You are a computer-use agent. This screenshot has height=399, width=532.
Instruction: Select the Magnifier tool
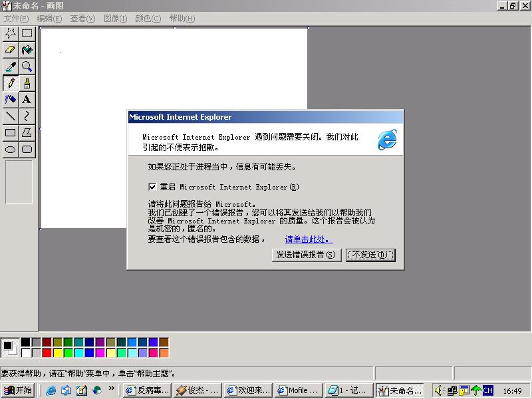[x=27, y=66]
